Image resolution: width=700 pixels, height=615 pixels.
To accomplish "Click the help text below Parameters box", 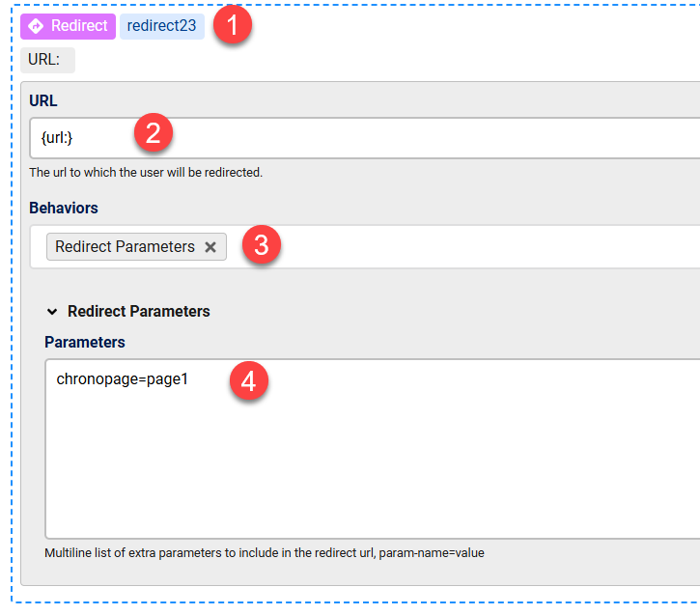I will (264, 553).
